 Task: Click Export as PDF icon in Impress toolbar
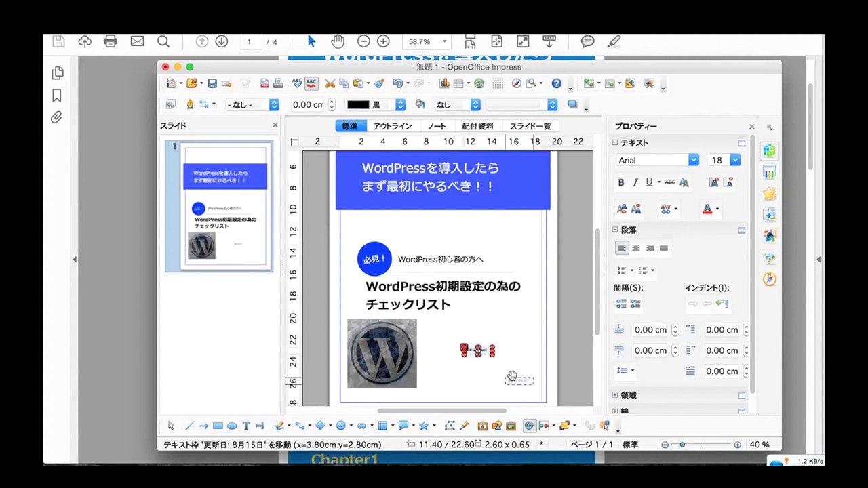point(264,83)
